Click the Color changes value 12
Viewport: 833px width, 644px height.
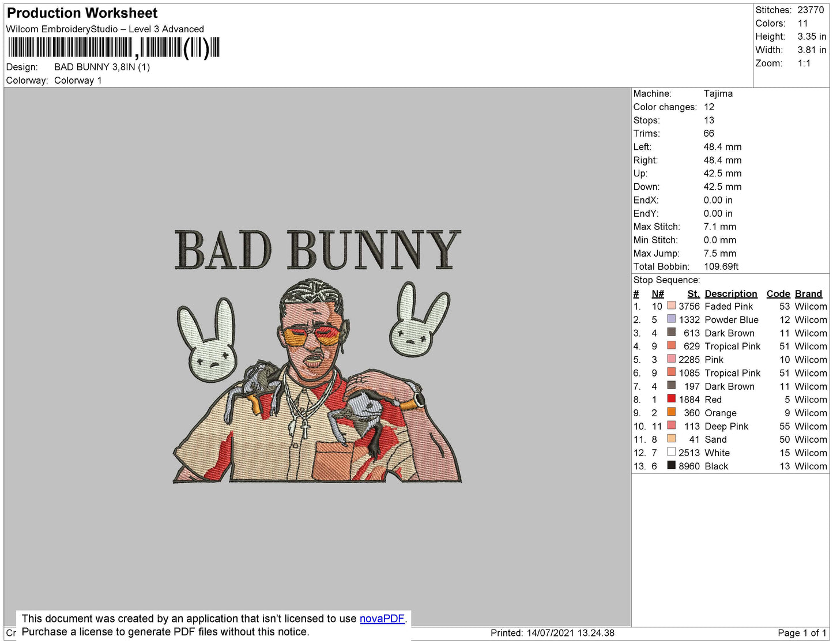pyautogui.click(x=709, y=107)
